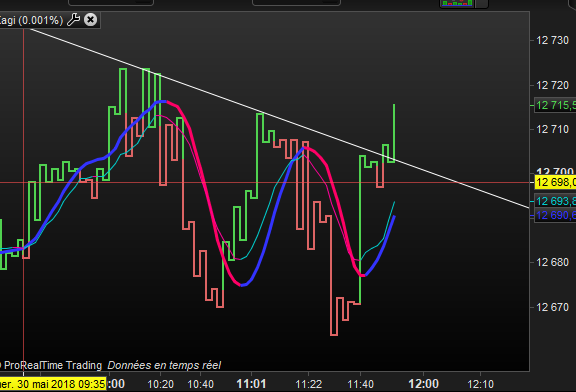
Task: Click the 12 710 price axis label
Action: 552,129
